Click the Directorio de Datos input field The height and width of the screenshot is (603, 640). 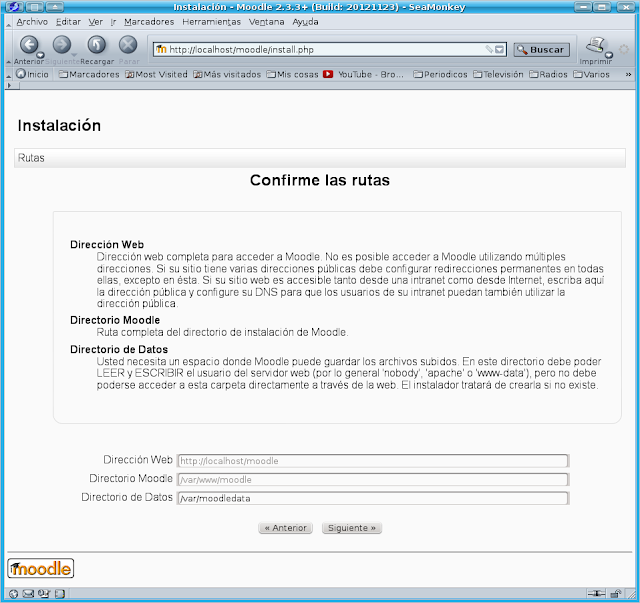pos(373,498)
